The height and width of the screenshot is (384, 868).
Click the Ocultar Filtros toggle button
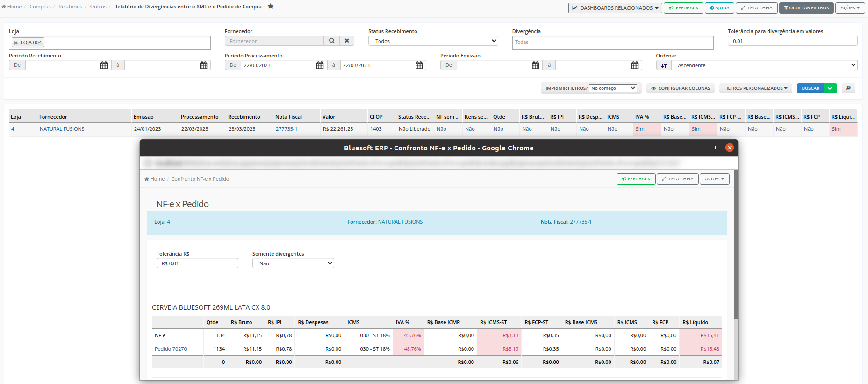[x=806, y=8]
